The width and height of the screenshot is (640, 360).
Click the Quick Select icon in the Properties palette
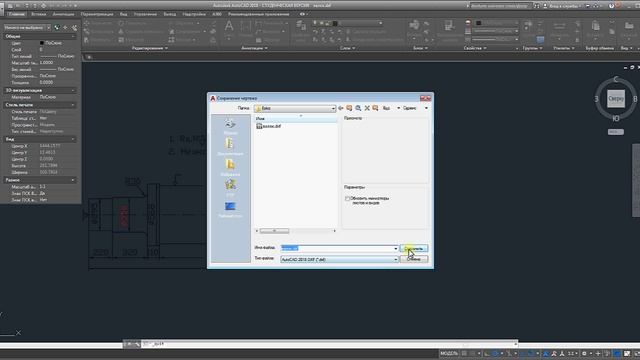(74, 28)
